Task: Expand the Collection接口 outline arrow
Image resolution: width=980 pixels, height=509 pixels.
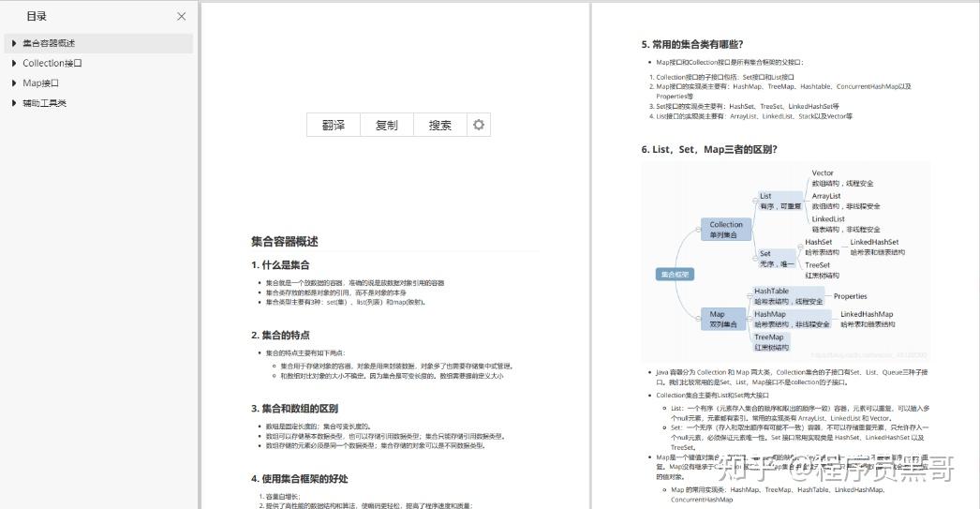Action: 14,63
